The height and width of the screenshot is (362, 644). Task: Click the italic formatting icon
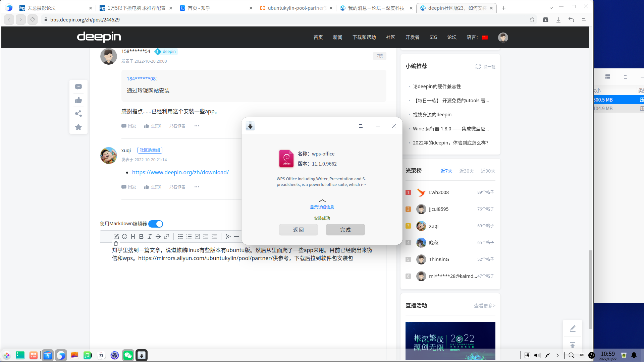[x=150, y=237]
